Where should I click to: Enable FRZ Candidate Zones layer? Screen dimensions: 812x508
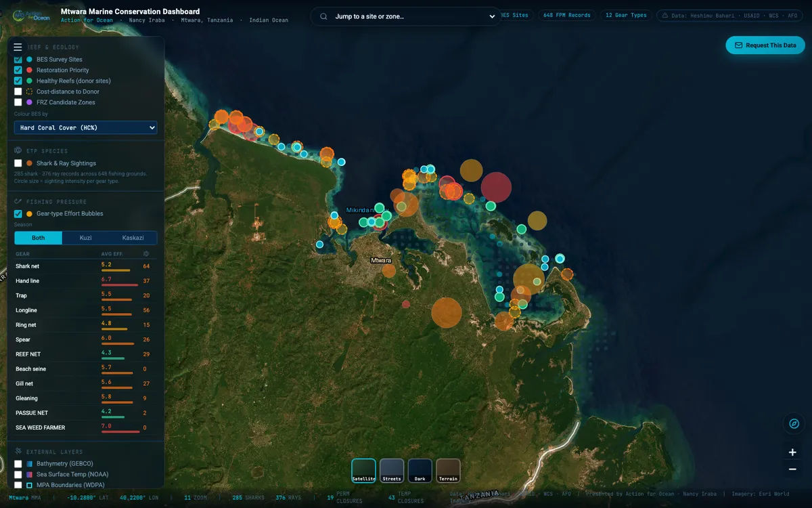click(x=18, y=102)
